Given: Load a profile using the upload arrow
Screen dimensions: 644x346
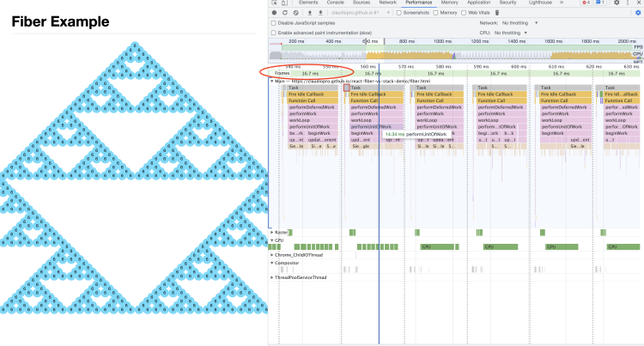Looking at the screenshot, I should [x=310, y=13].
